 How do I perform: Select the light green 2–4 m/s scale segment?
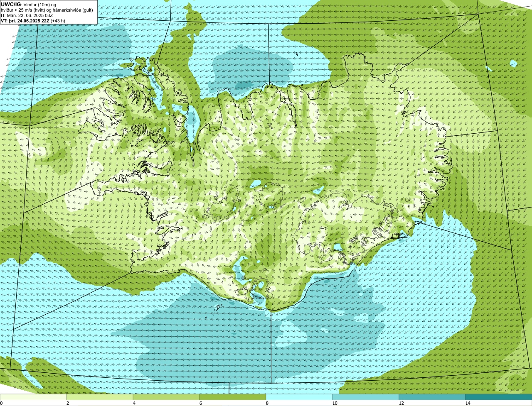click(100, 397)
